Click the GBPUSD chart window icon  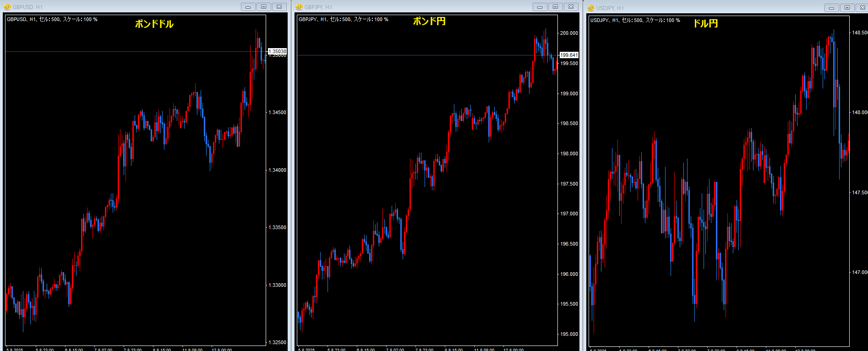[7, 7]
